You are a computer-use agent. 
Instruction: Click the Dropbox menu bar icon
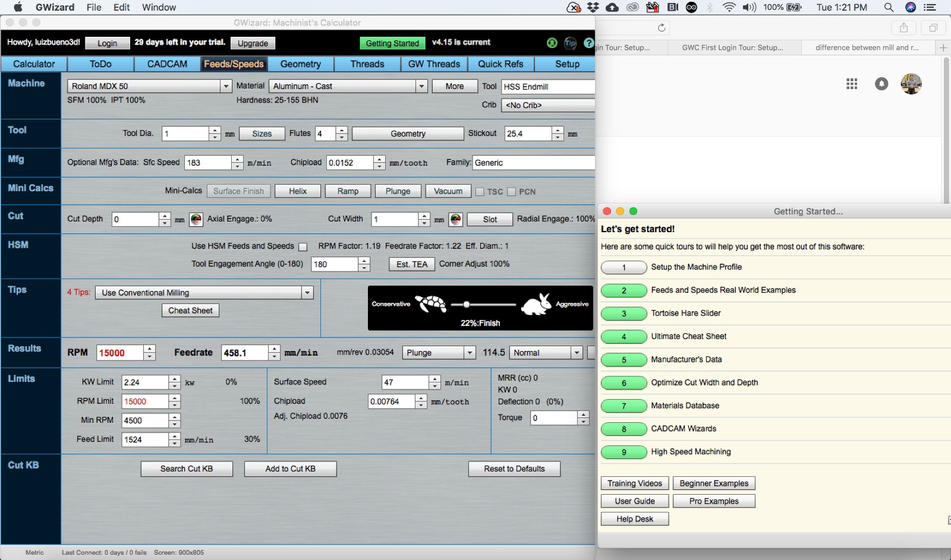click(593, 7)
